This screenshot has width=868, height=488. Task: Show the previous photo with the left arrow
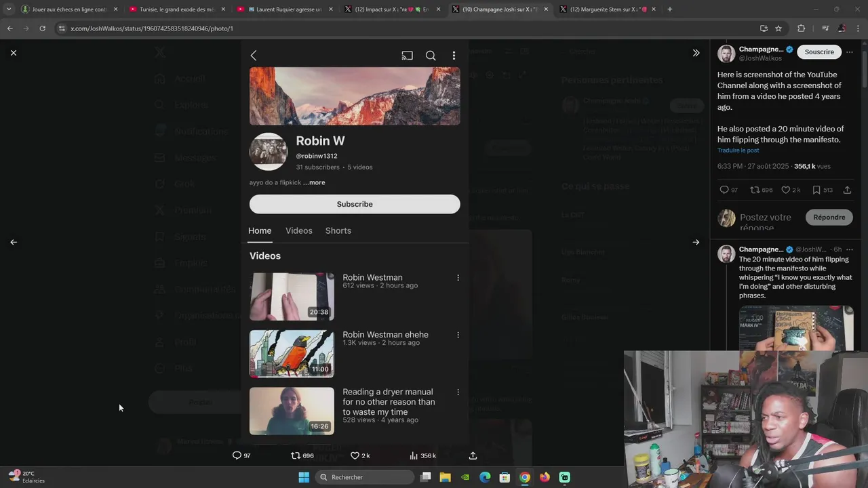point(14,242)
